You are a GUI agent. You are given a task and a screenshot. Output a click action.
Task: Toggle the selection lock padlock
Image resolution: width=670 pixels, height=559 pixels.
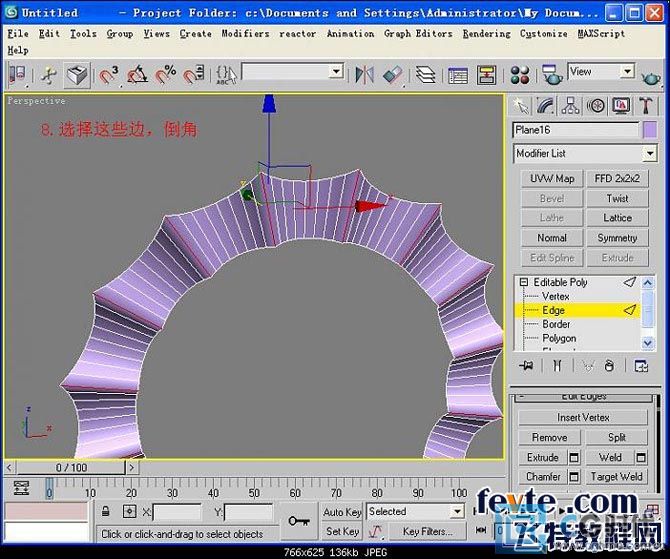[x=106, y=512]
